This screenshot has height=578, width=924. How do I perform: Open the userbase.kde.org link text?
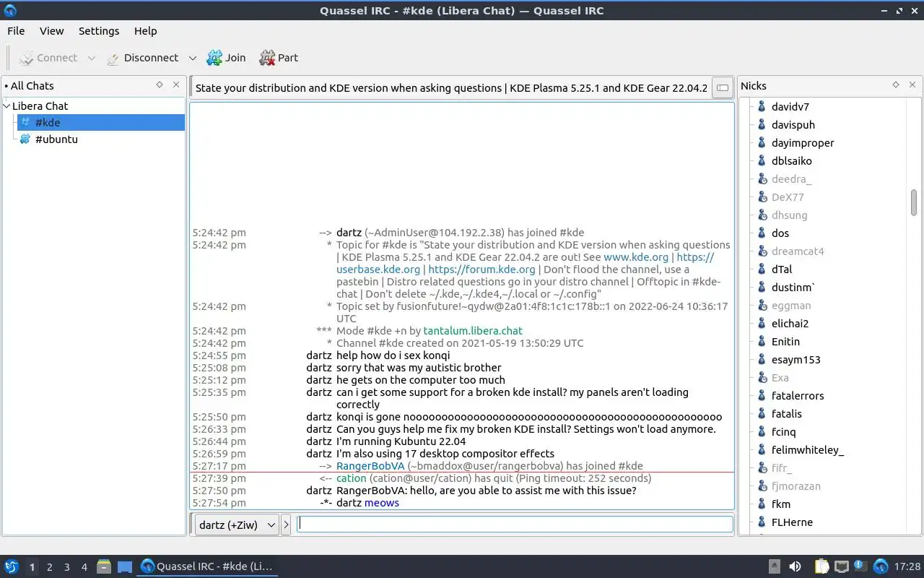(378, 269)
